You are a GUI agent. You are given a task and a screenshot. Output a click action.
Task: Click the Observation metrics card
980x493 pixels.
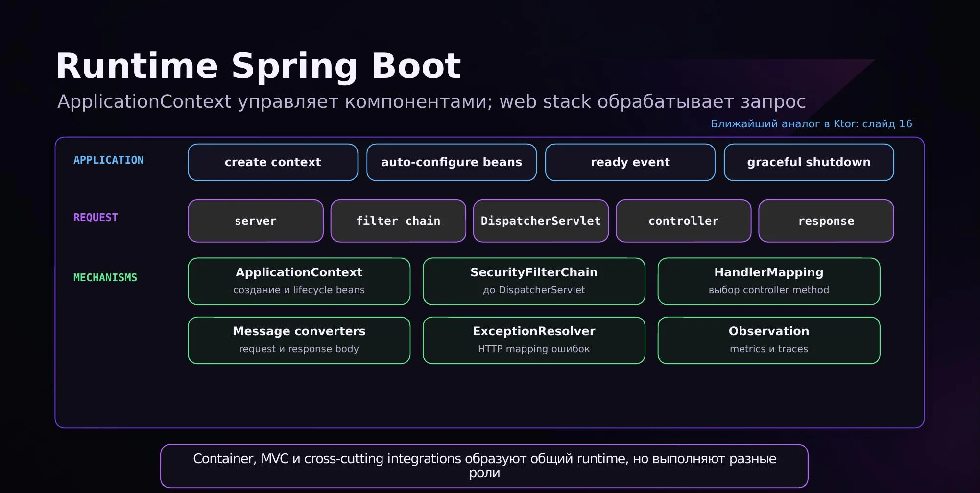[769, 340]
